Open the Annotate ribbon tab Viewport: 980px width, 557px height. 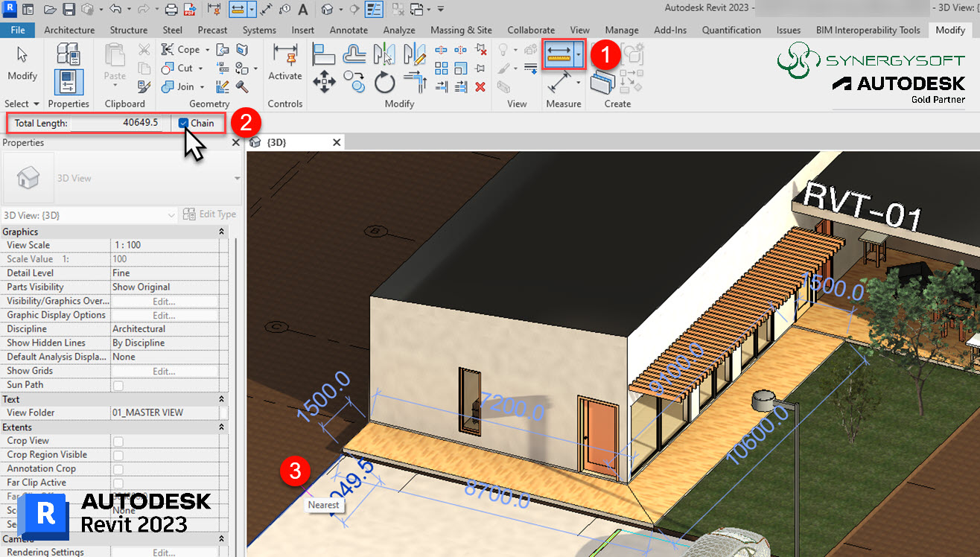point(349,30)
